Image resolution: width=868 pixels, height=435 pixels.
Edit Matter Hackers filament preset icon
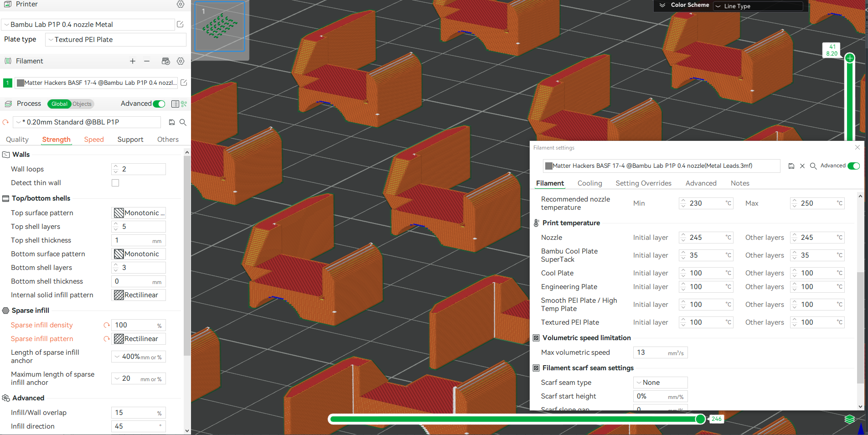click(184, 83)
